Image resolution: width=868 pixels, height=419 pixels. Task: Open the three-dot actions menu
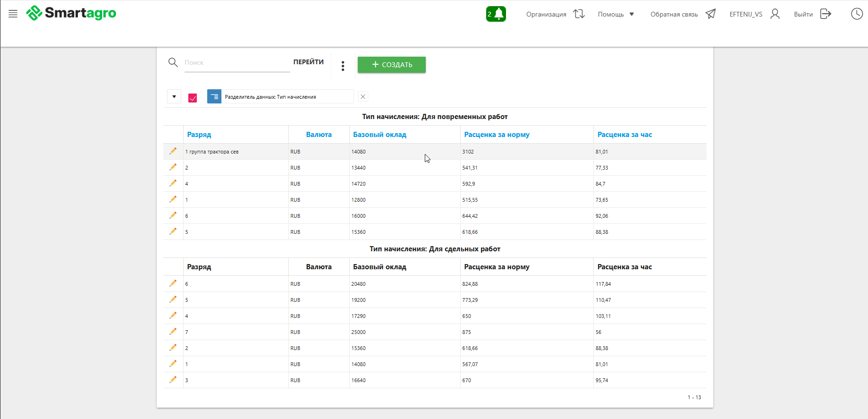click(x=343, y=66)
